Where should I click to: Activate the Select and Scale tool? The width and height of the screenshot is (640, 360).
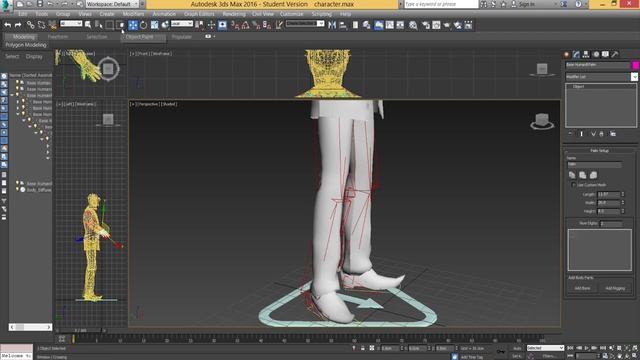click(154, 25)
